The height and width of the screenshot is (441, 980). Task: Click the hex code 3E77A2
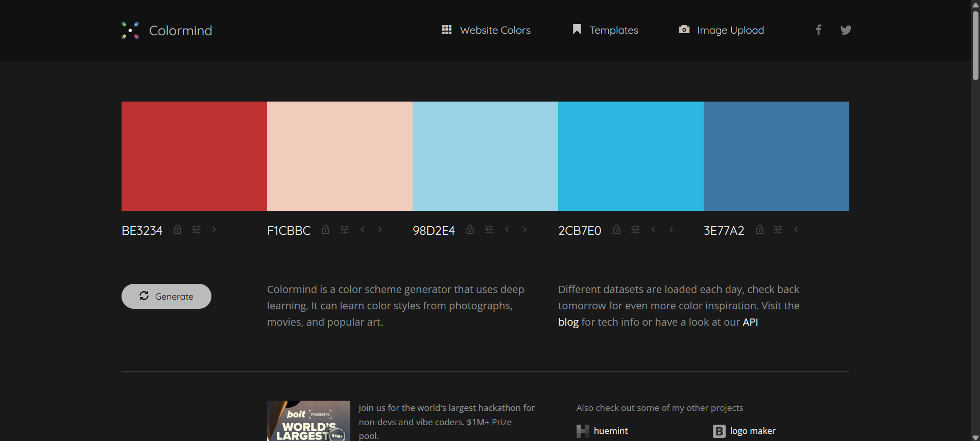(724, 231)
